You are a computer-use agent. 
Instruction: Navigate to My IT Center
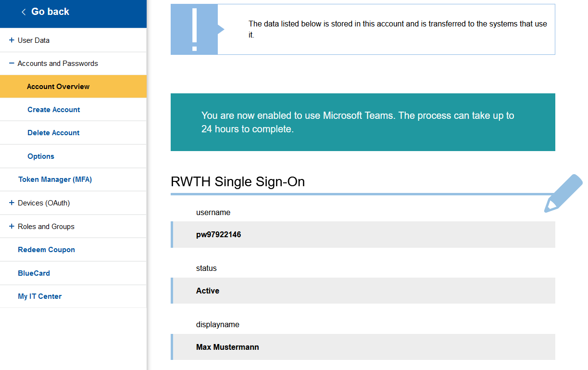pos(39,296)
